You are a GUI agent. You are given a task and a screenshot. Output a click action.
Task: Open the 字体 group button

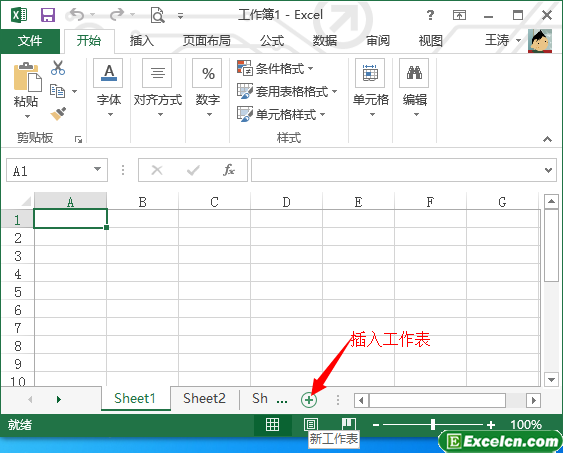click(109, 88)
